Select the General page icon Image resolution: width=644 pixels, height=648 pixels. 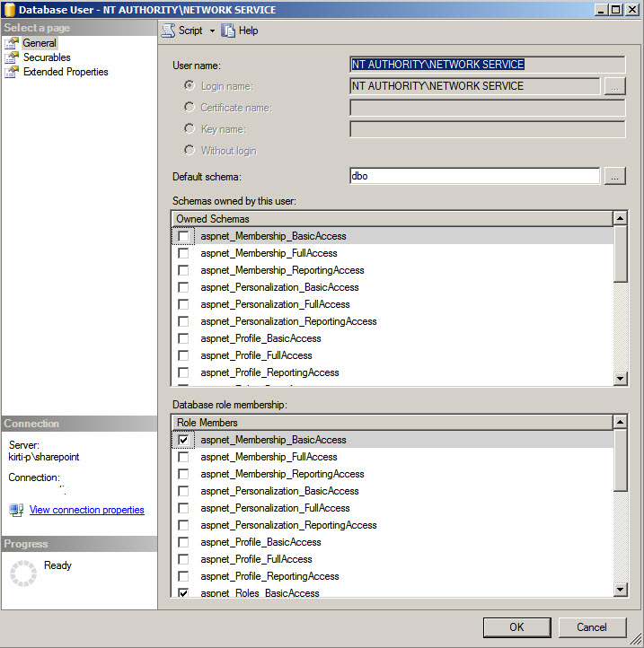(x=12, y=43)
